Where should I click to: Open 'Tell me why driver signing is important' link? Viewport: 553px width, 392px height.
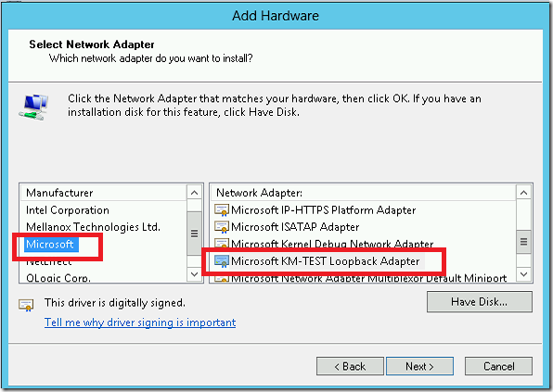click(140, 322)
